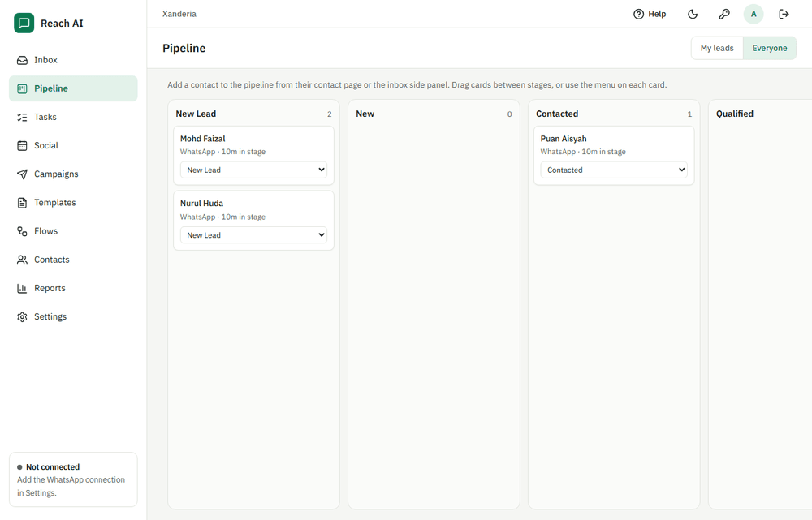Click the Reports bar chart icon
Screen dimensions: 812x520
coord(22,288)
